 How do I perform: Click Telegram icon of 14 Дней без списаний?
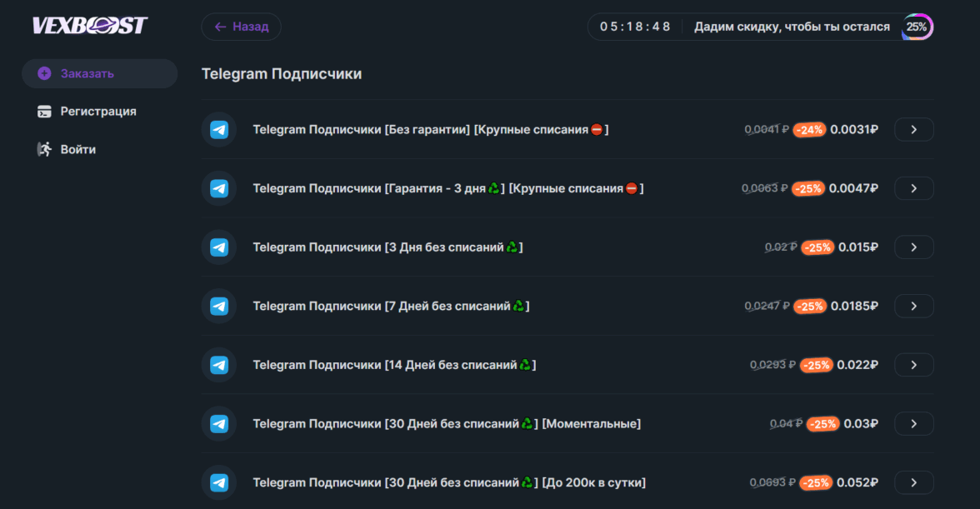[219, 365]
